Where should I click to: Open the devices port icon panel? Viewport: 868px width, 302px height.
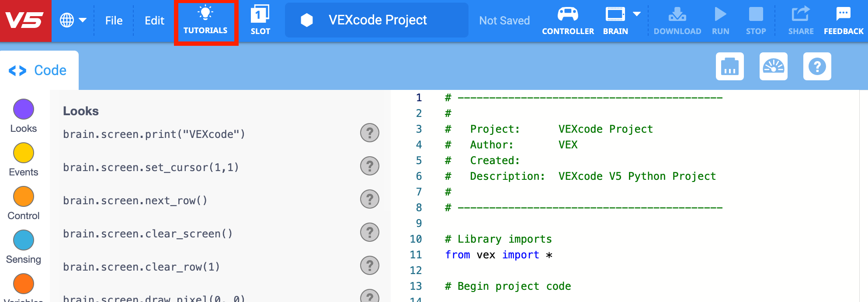pos(729,66)
